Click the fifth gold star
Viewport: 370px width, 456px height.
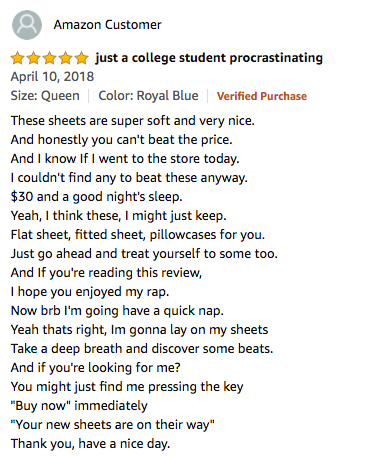[x=81, y=58]
